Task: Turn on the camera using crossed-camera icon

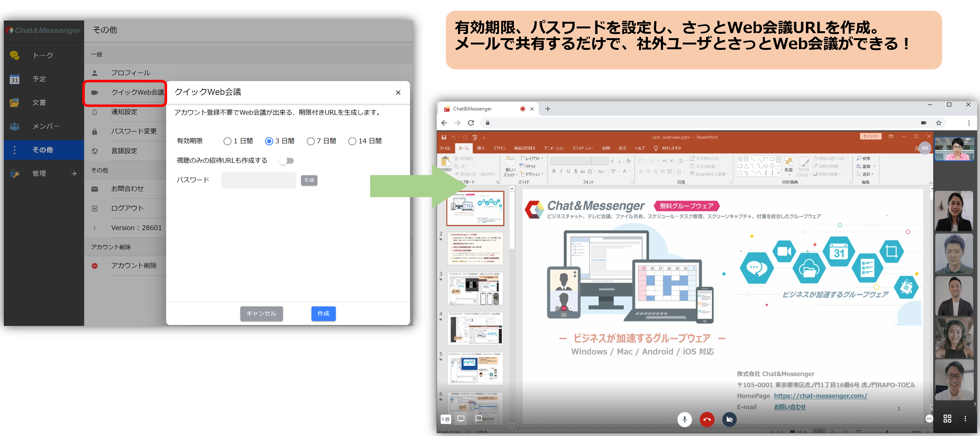Action: click(x=729, y=419)
